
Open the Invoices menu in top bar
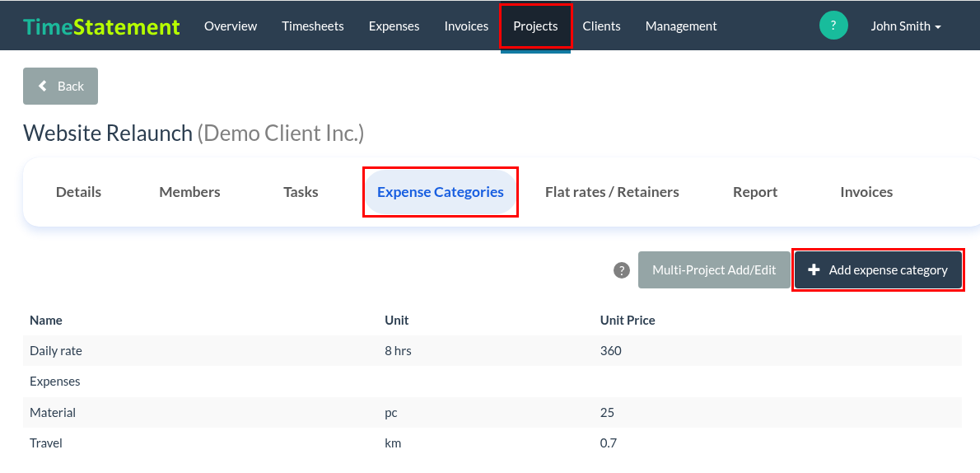coord(466,26)
